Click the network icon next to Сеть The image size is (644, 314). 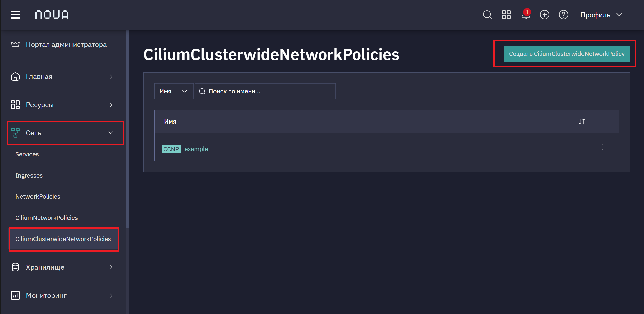15,133
